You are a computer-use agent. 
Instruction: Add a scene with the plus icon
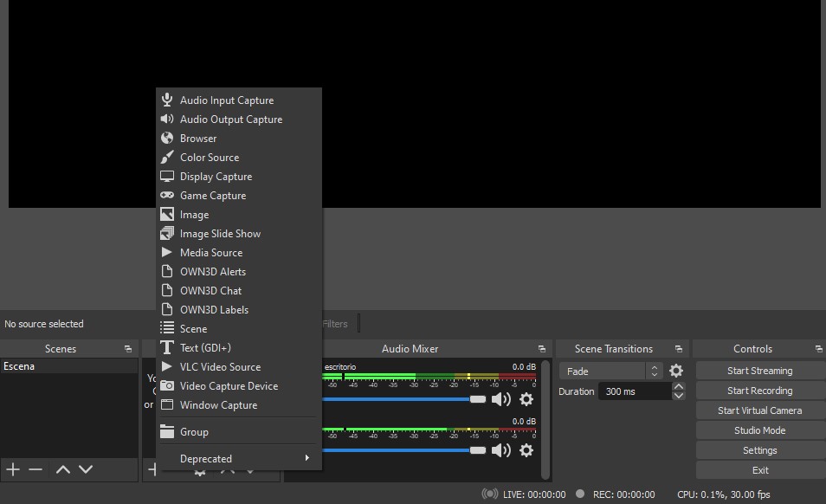[x=13, y=469]
